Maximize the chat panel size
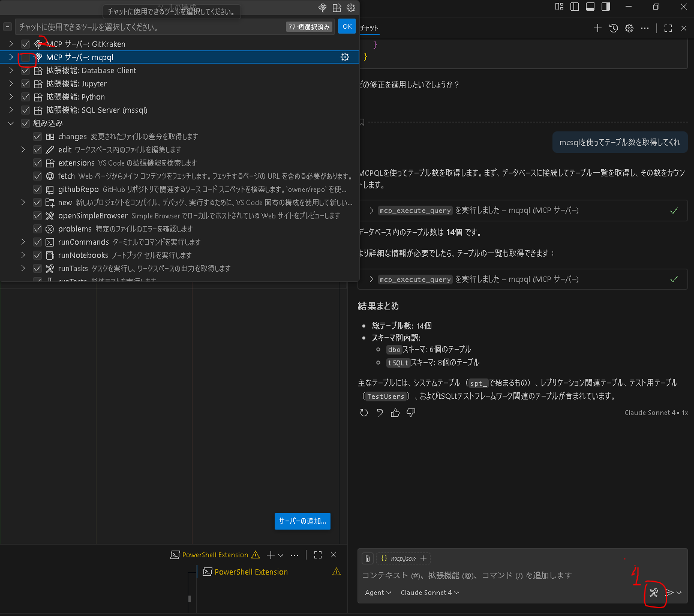Screen dimensions: 694x616 tap(668, 28)
